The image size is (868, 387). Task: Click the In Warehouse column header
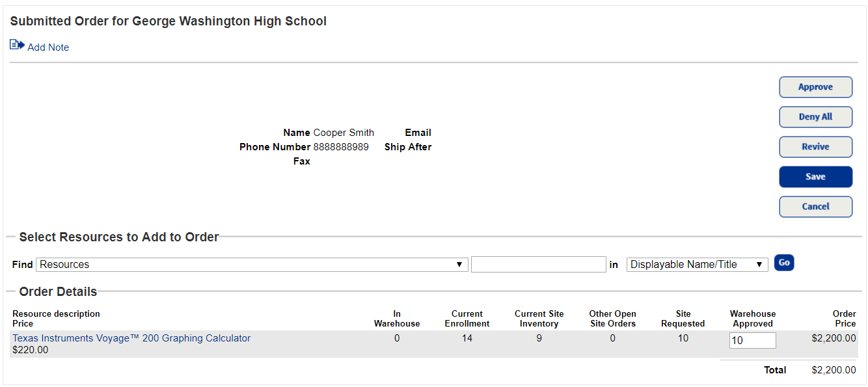(397, 318)
